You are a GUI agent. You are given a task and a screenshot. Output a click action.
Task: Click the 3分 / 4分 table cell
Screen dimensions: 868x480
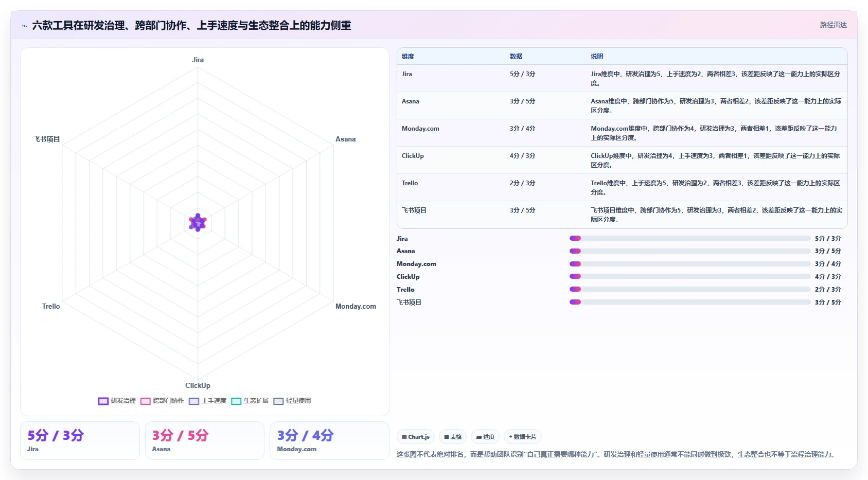522,129
